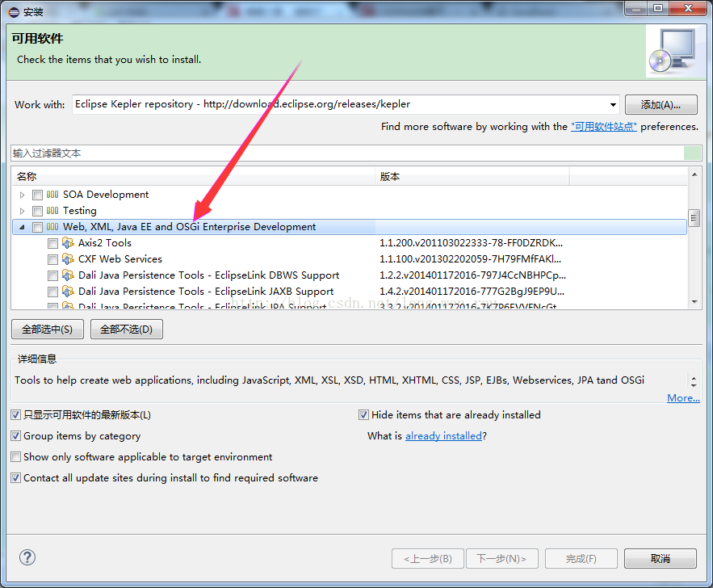Click the Dali JAXB Support feature icon
The image size is (713, 588).
(68, 292)
